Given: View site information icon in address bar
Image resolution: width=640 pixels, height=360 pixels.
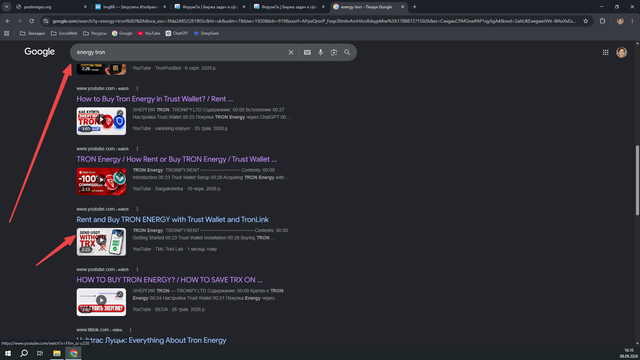Looking at the screenshot, I should pos(46,21).
